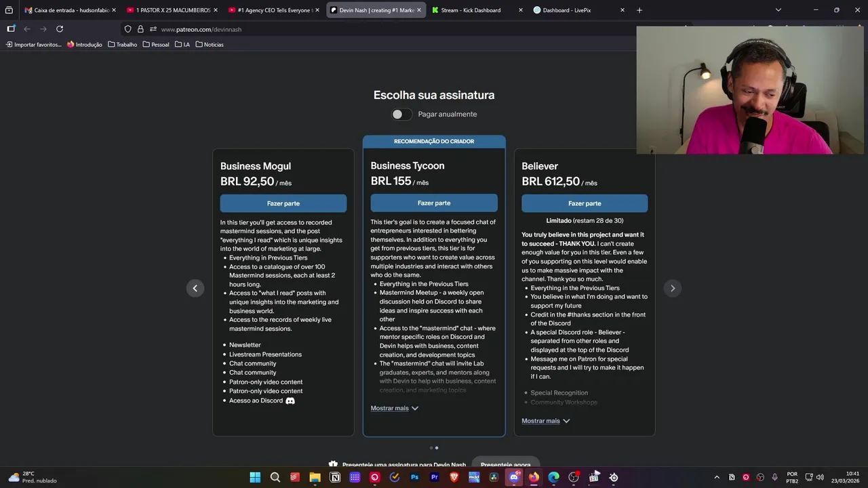
Task: Expand the Pessoal bookmarks folder
Action: point(156,45)
